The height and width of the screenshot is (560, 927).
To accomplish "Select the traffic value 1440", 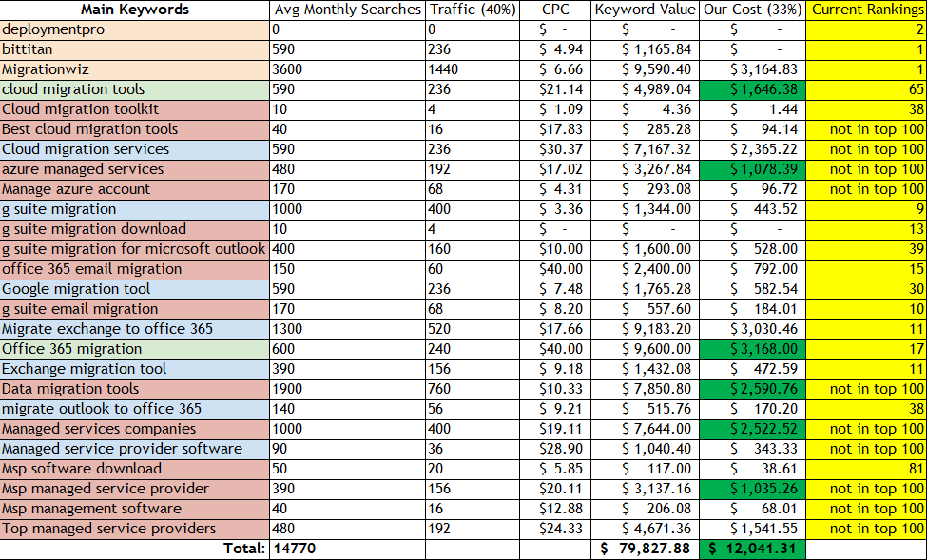I will click(x=473, y=69).
